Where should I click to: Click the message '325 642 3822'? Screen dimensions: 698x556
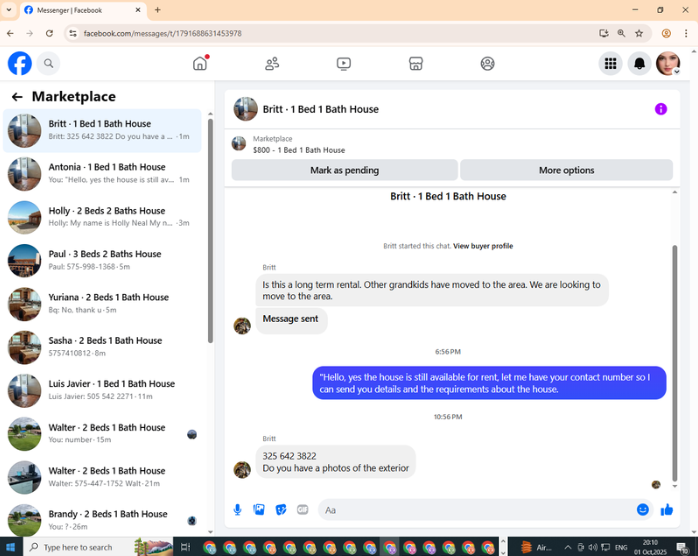(289, 456)
